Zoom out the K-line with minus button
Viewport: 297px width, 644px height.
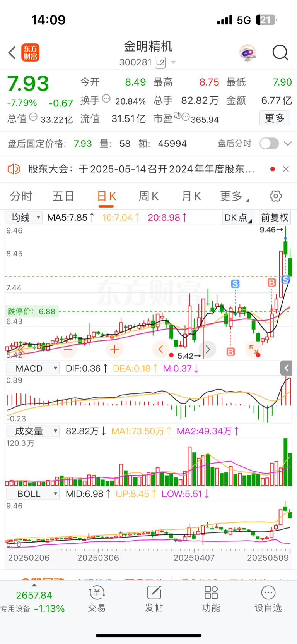tap(68, 349)
